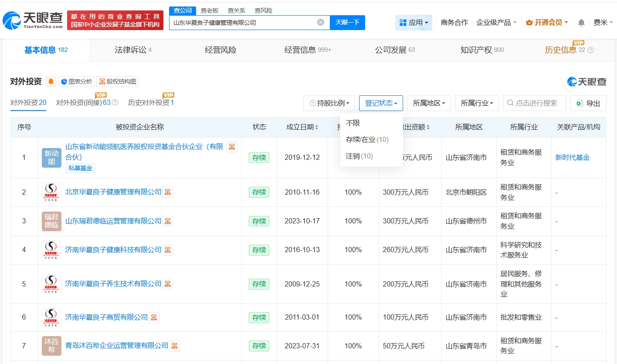
Task: Open 公司发展 tab
Action: click(395, 50)
